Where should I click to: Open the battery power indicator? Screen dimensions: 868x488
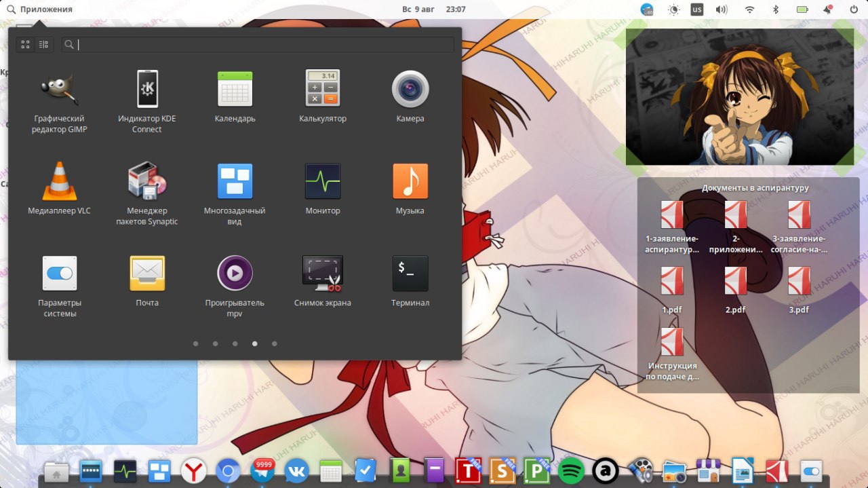(x=802, y=10)
